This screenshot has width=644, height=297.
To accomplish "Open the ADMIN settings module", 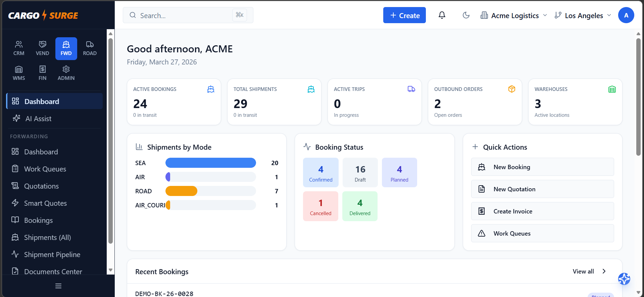I will 66,73.
